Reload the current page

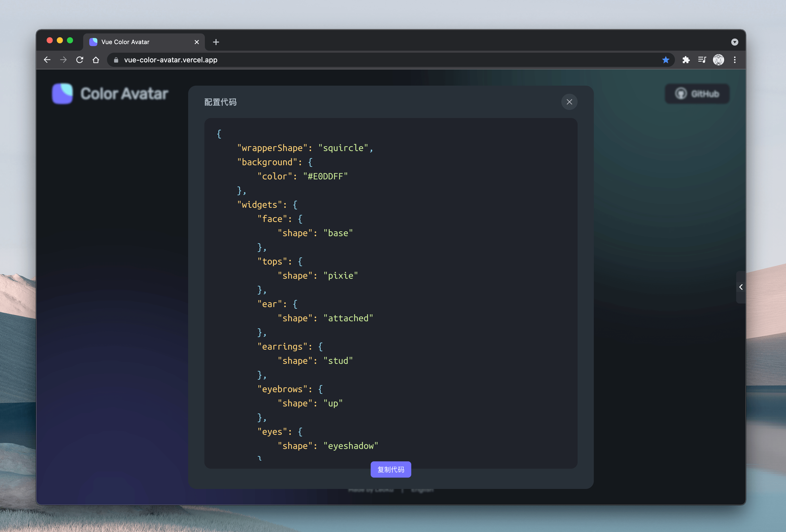[80, 60]
